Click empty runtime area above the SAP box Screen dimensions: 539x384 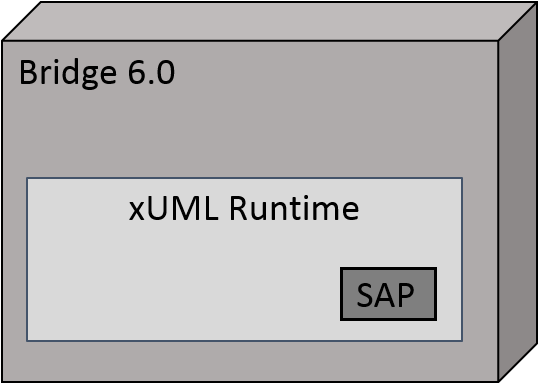[x=388, y=246]
